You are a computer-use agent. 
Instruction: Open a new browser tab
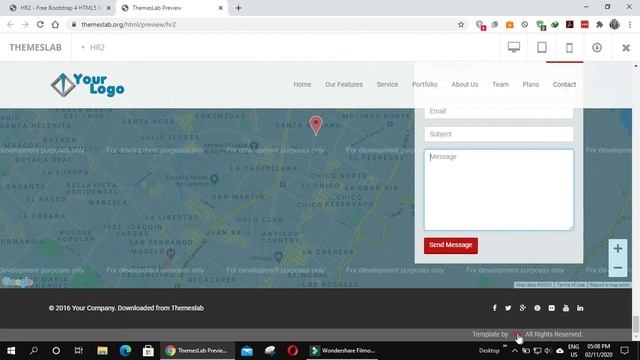pyautogui.click(x=238, y=8)
